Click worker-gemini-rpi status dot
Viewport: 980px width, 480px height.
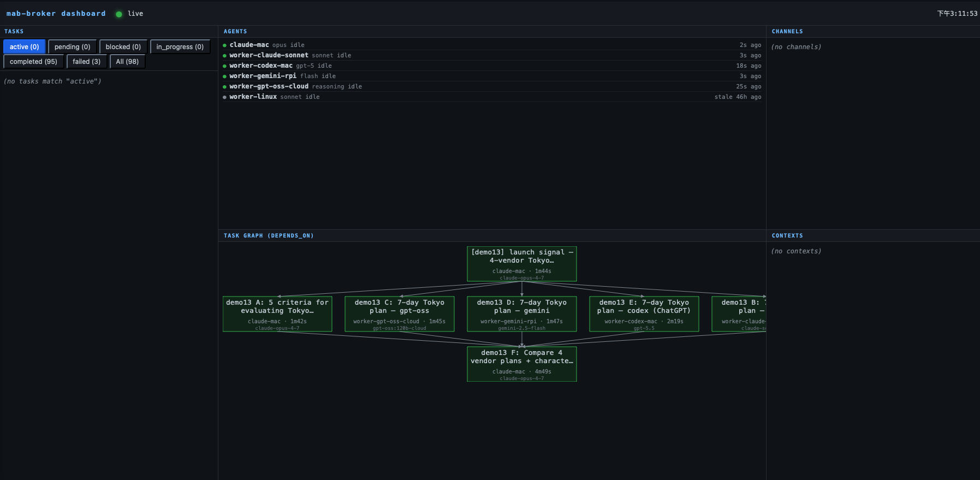pyautogui.click(x=224, y=76)
